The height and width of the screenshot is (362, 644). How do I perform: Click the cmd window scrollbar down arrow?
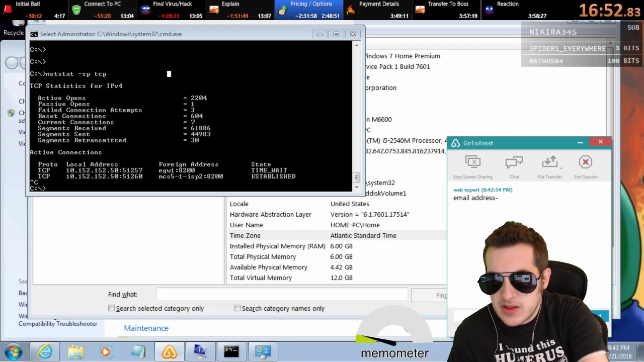pos(357,187)
